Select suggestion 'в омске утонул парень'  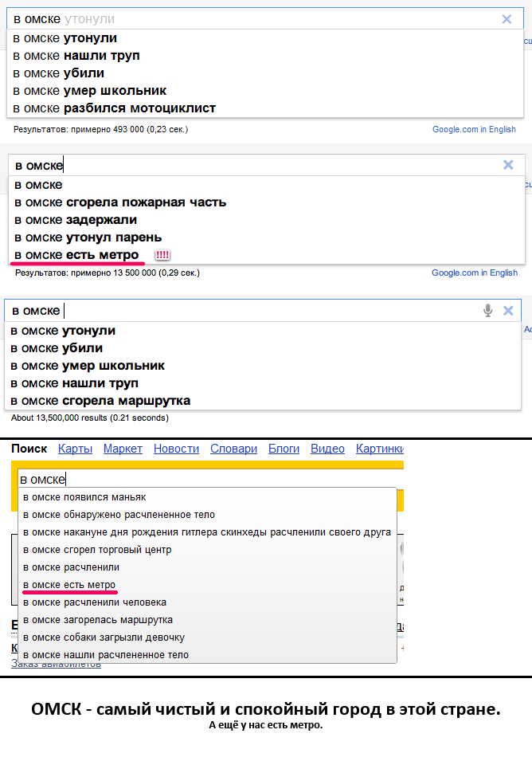tap(88, 237)
